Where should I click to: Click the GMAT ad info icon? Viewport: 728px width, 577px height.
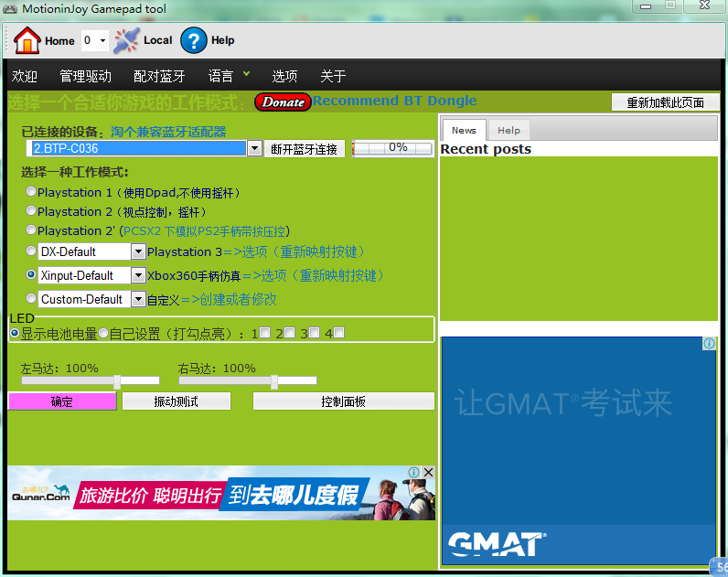pos(709,344)
